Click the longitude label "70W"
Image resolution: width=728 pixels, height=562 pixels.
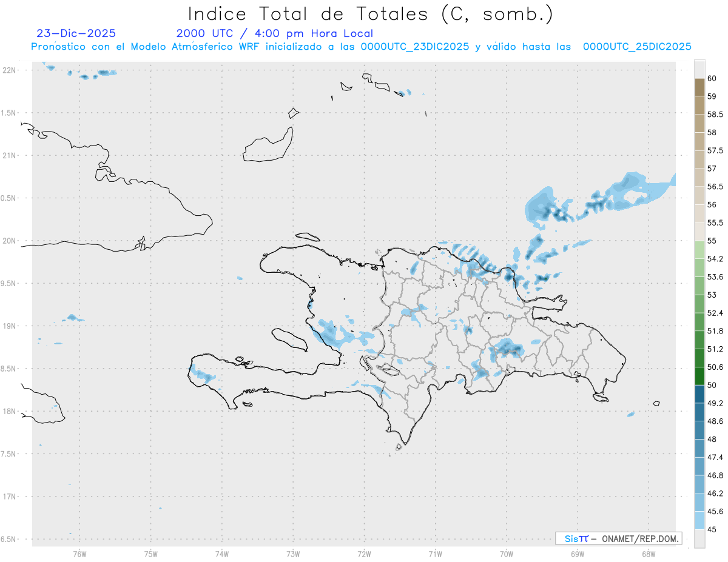pos(507,554)
